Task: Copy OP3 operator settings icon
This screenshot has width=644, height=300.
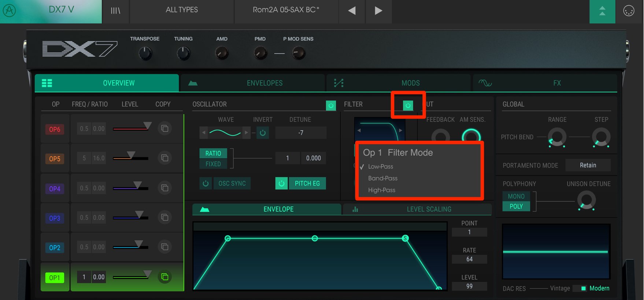Action: [x=165, y=217]
